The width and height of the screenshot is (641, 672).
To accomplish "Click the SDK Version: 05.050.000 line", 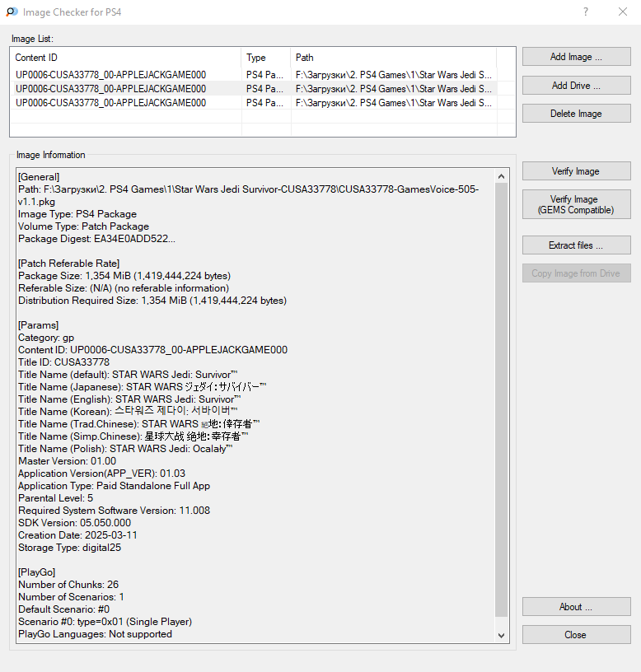I will (75, 523).
